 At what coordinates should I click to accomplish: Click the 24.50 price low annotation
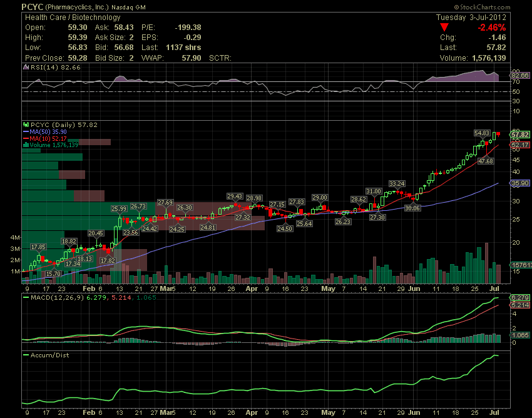click(285, 228)
